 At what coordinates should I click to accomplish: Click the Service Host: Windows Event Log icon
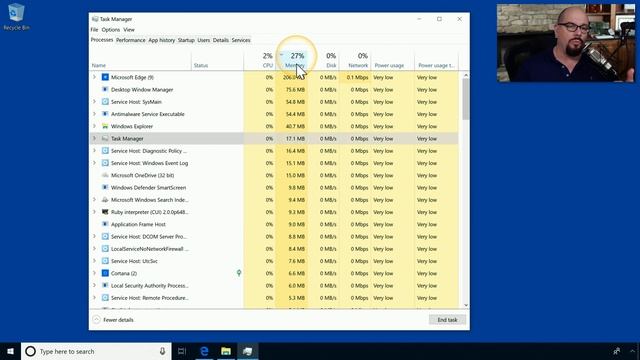105,163
